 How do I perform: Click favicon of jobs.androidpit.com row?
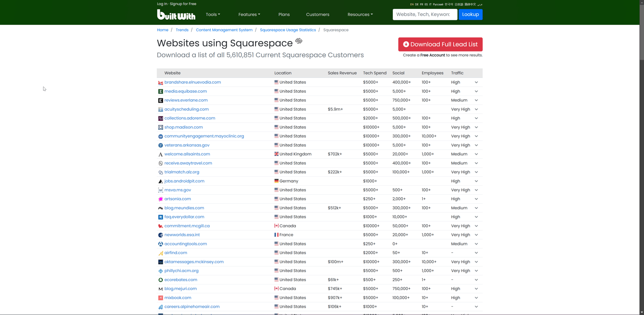161,181
